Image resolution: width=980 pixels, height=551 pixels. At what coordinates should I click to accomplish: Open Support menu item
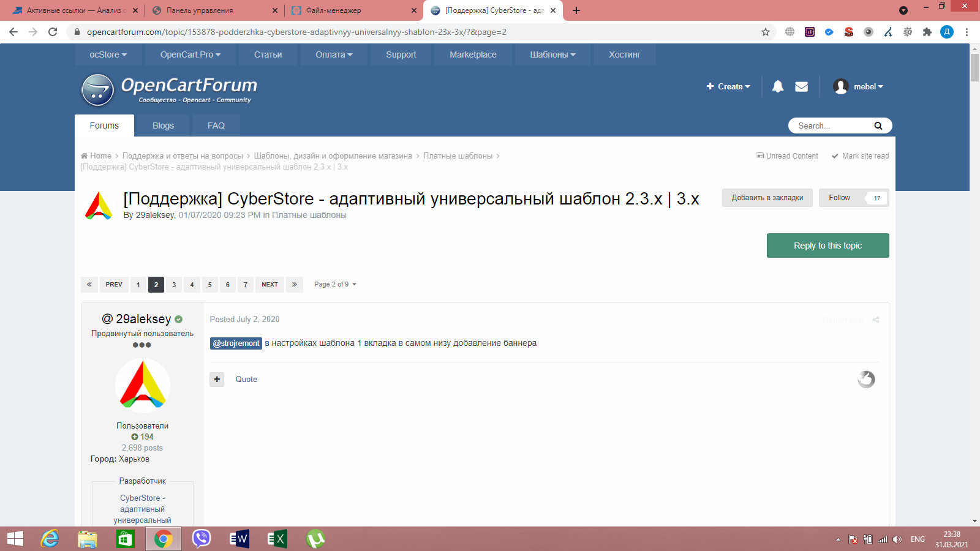point(401,54)
